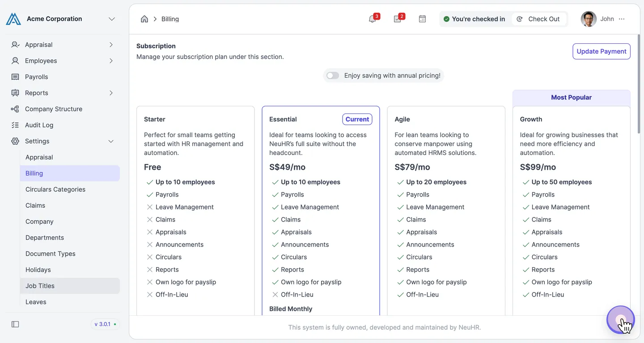Click the Check Out button
Viewport: 644px width, 343px height.
click(x=538, y=19)
